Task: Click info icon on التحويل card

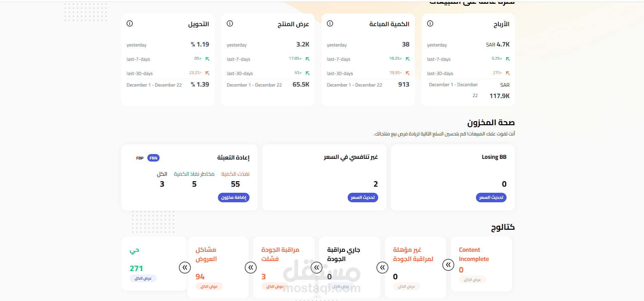Action: [130, 23]
